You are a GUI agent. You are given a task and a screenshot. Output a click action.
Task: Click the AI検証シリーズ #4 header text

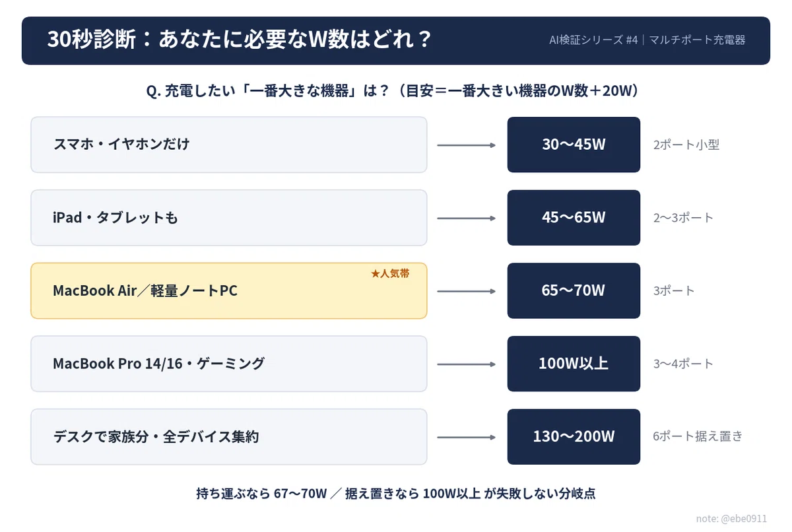593,40
